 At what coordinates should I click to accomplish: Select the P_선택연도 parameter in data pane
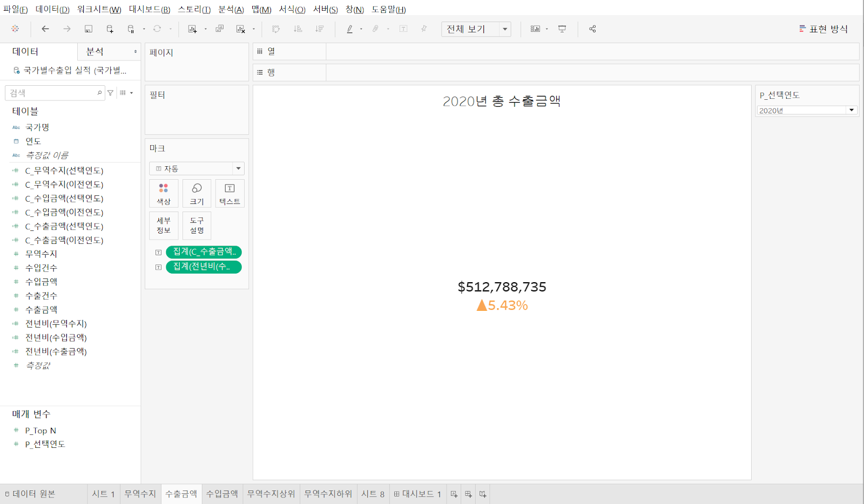point(45,444)
